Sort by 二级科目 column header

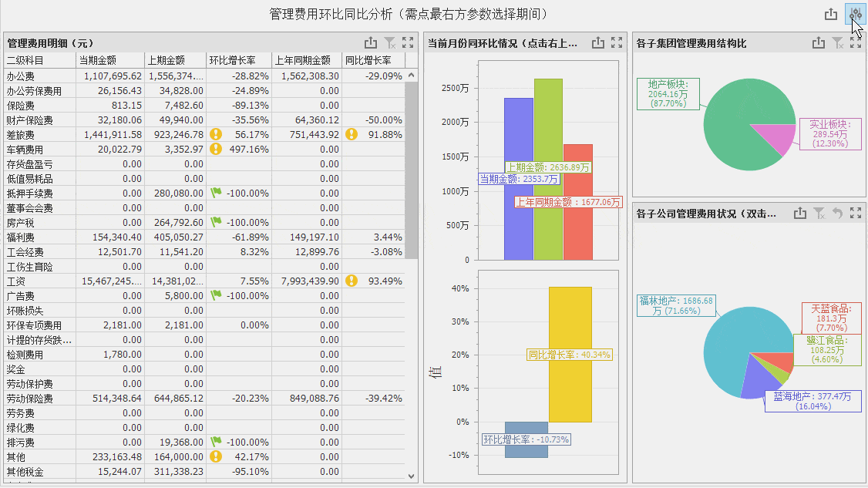pyautogui.click(x=39, y=60)
